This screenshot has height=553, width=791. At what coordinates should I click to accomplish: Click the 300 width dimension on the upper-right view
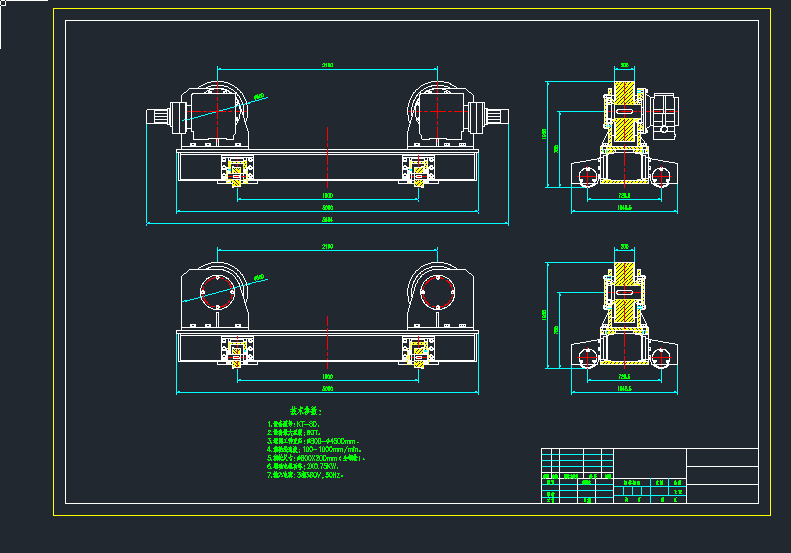(625, 65)
